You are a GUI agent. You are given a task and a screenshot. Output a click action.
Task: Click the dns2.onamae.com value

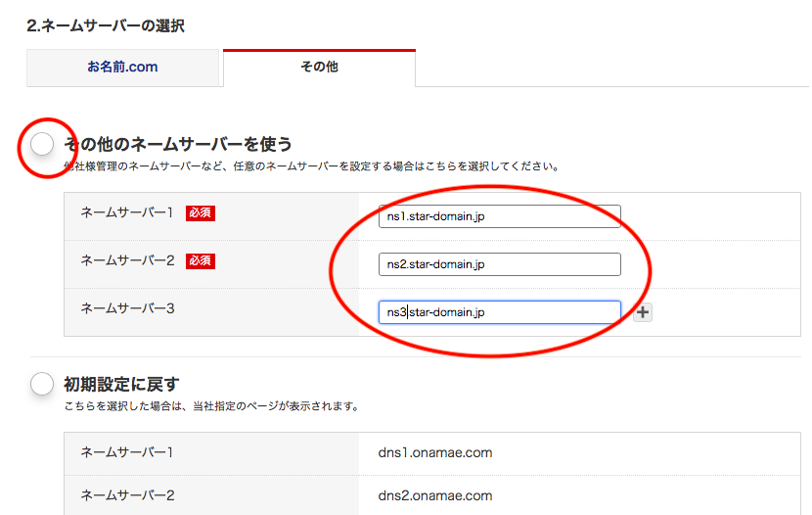(x=435, y=495)
